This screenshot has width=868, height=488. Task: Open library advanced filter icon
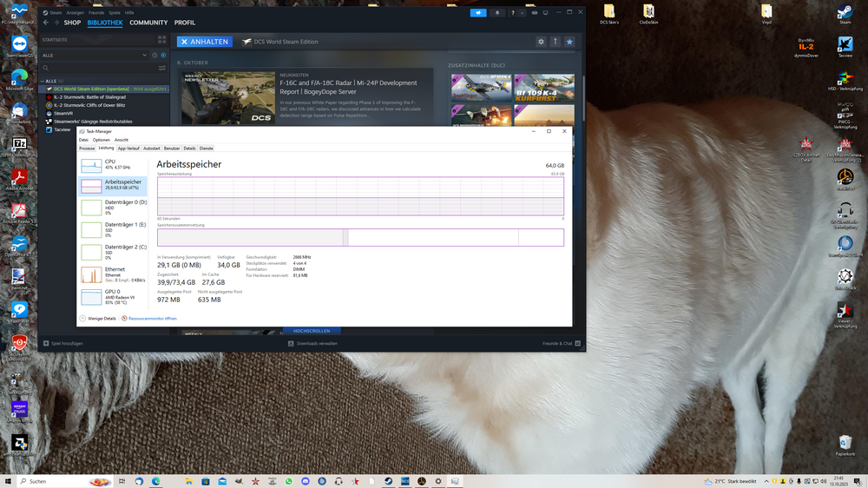click(x=161, y=68)
